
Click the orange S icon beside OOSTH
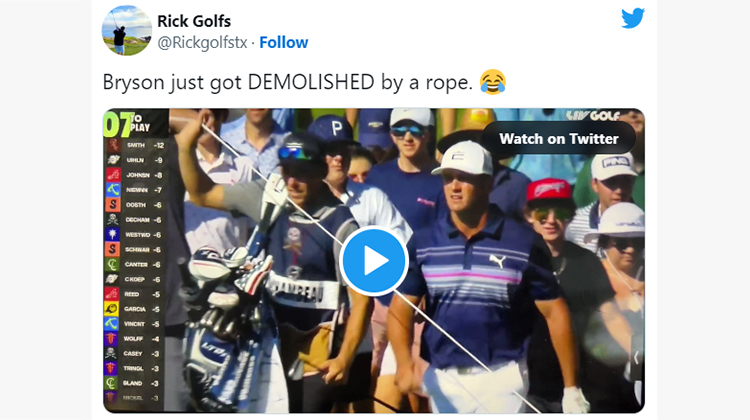(x=112, y=205)
